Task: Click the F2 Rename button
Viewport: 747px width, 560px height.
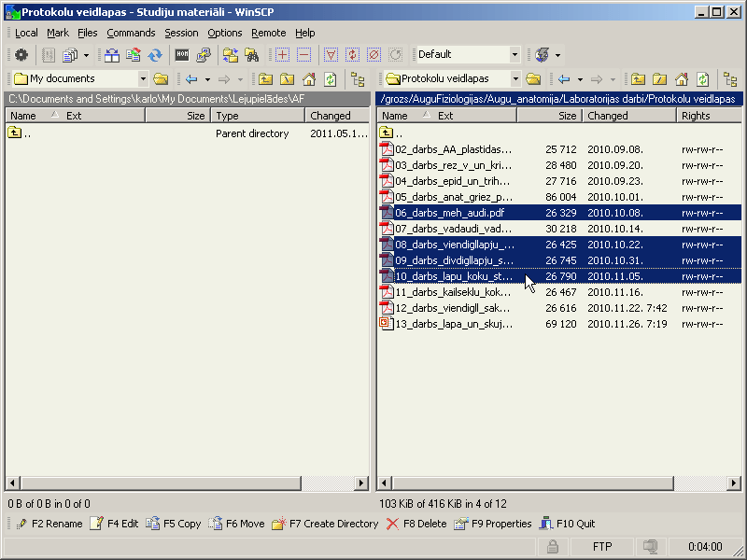Action: click(49, 524)
